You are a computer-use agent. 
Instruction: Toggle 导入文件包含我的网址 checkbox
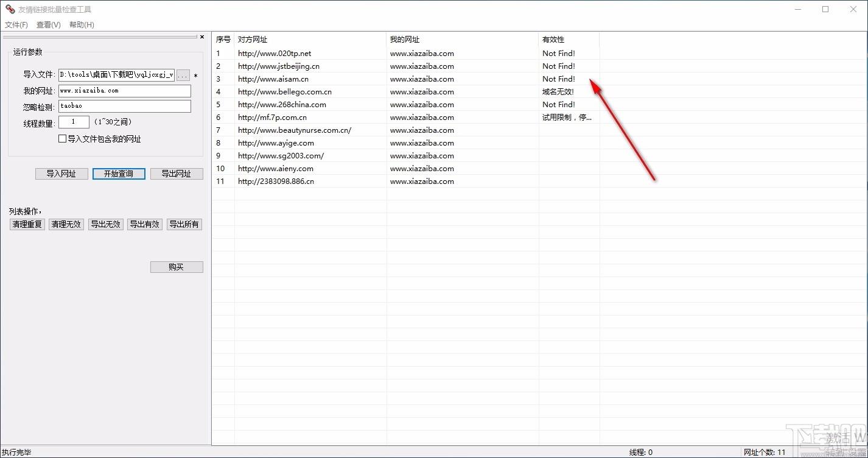click(x=62, y=139)
